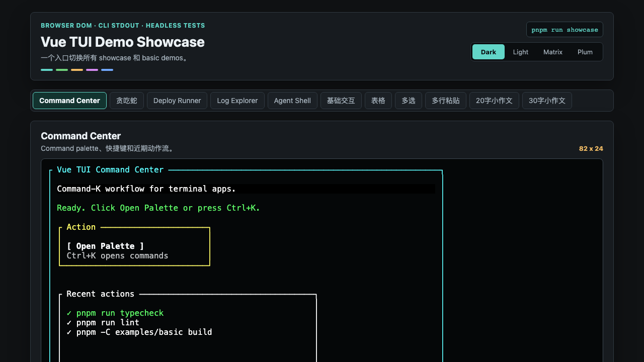Viewport: 644px width, 362px height.
Task: Click the [ Open Palette ] terminal button
Action: (x=106, y=246)
